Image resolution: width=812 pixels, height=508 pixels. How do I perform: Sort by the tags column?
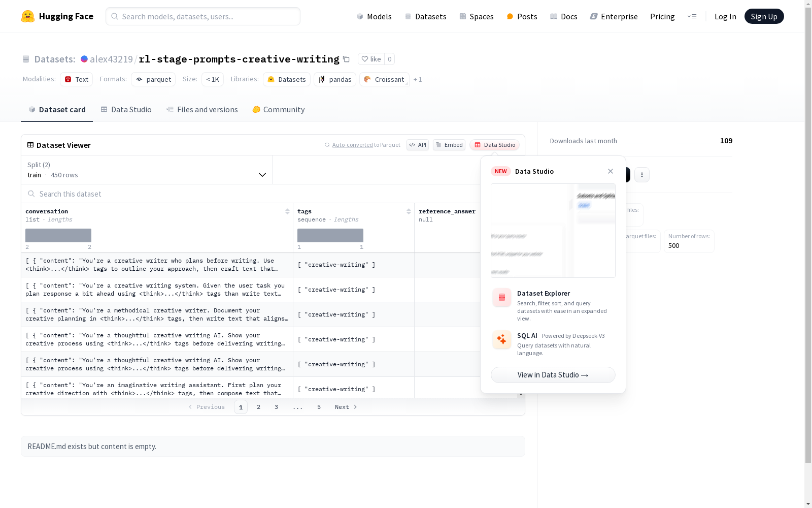(x=409, y=211)
